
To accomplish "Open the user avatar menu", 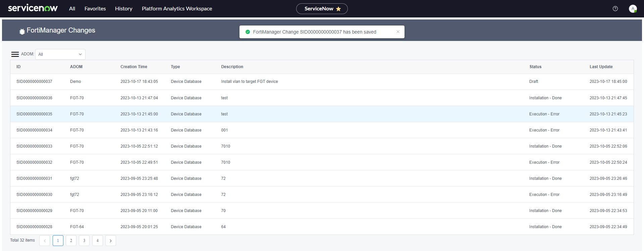I will coord(633,9).
